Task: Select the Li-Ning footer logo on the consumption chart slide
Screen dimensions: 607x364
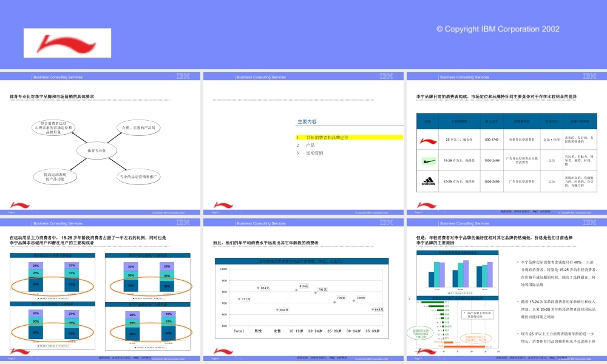Action: click(x=223, y=351)
